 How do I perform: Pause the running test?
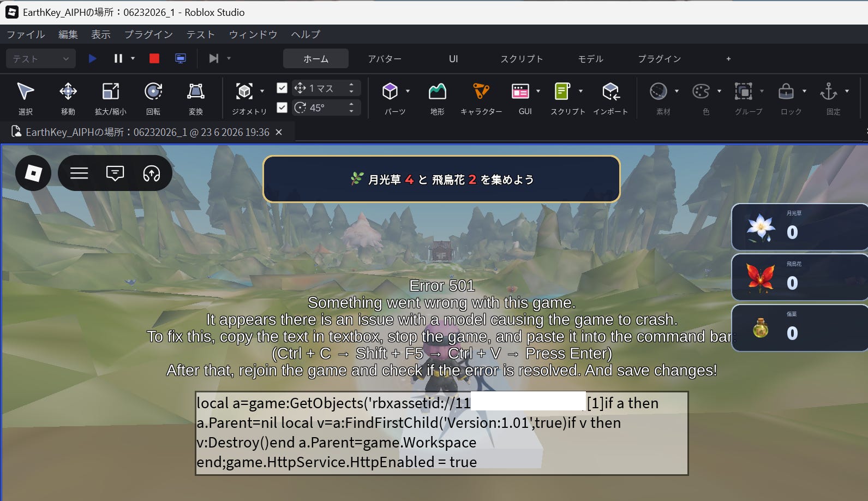118,58
